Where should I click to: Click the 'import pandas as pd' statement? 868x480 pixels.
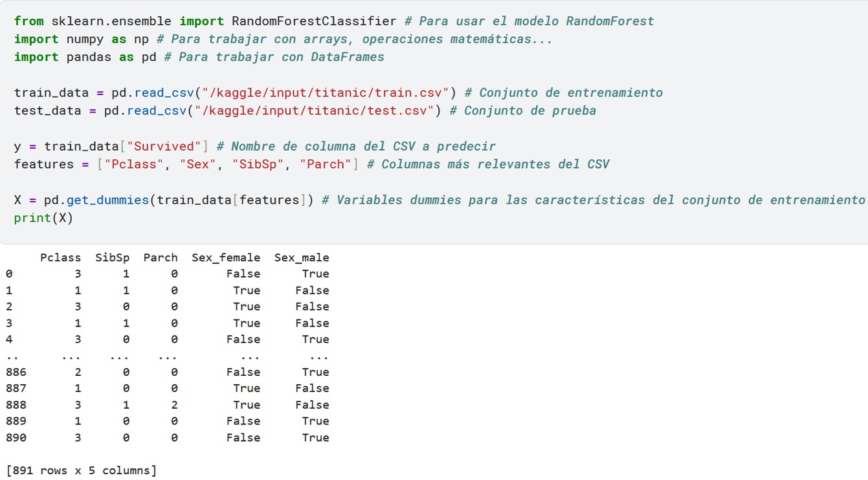(x=85, y=57)
